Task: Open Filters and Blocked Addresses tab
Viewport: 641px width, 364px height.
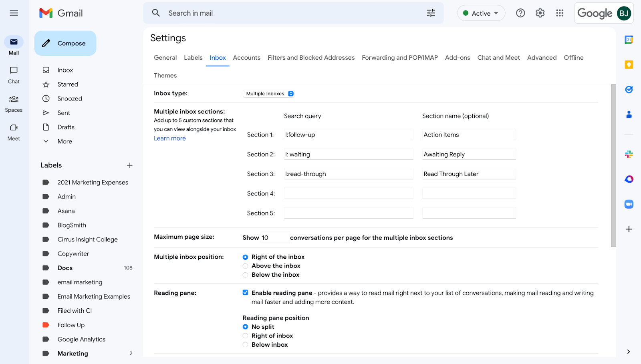Action: [311, 58]
